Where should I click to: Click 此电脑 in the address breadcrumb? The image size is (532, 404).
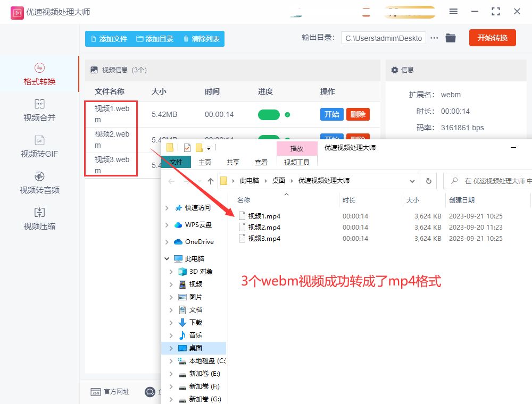(x=249, y=181)
